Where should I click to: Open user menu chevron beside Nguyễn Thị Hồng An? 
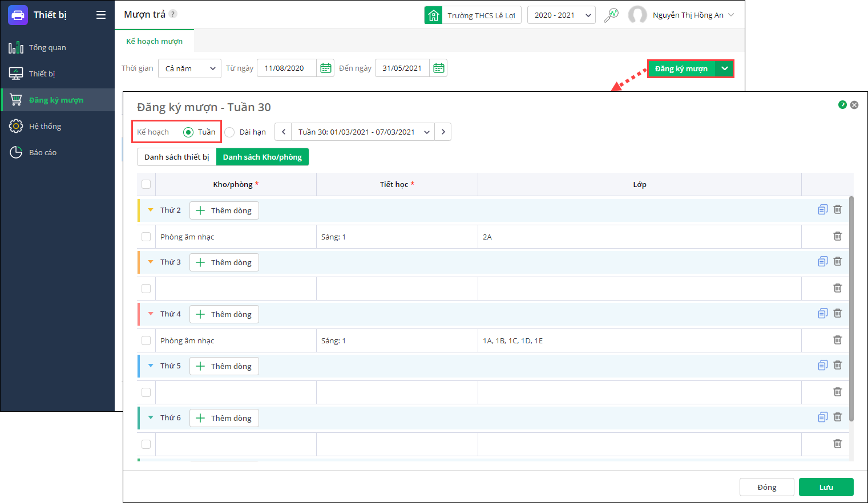tap(731, 15)
